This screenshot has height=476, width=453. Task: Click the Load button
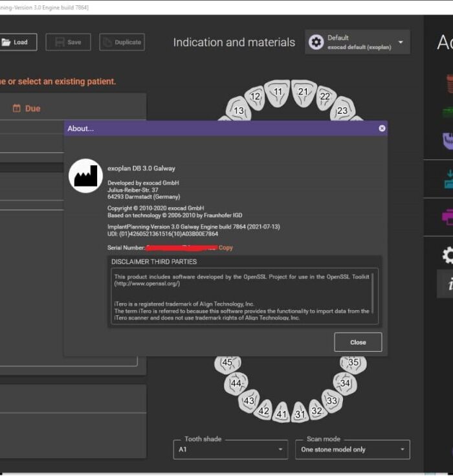[x=18, y=42]
